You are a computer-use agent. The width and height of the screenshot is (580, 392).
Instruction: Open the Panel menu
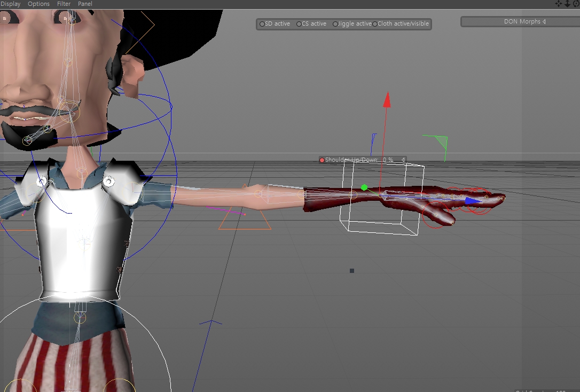[85, 4]
